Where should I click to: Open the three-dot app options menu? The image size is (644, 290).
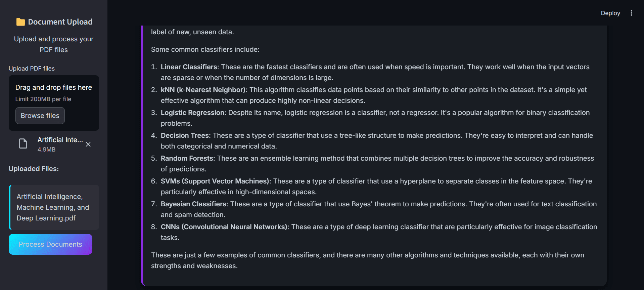tap(632, 13)
